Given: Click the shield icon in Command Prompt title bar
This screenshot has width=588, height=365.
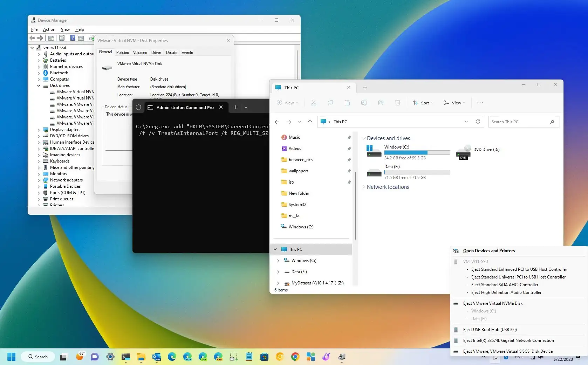Looking at the screenshot, I should click(138, 107).
